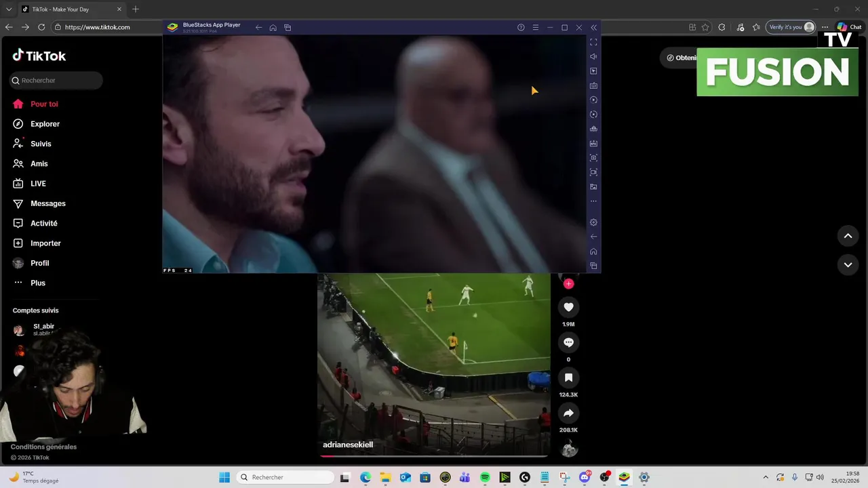The width and height of the screenshot is (868, 488).
Task: Open the BlueStacks macro play-circle icon
Action: (x=593, y=100)
